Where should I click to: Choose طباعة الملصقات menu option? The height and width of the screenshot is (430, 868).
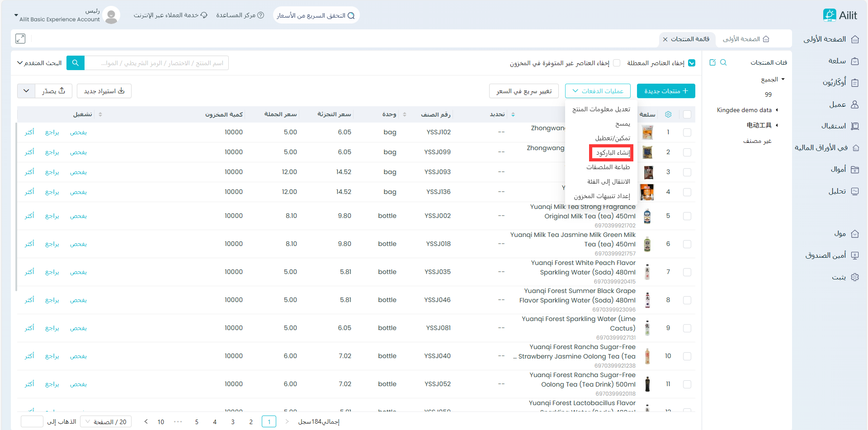608,167
